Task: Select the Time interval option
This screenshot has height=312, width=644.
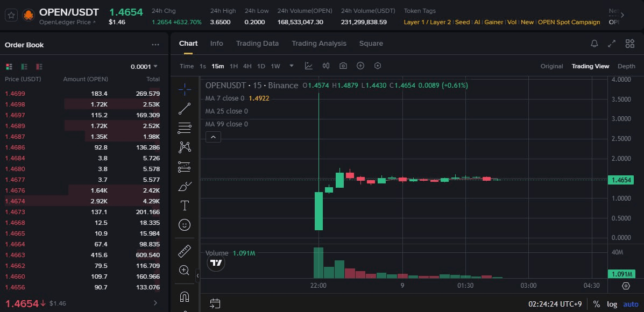Action: 187,66
